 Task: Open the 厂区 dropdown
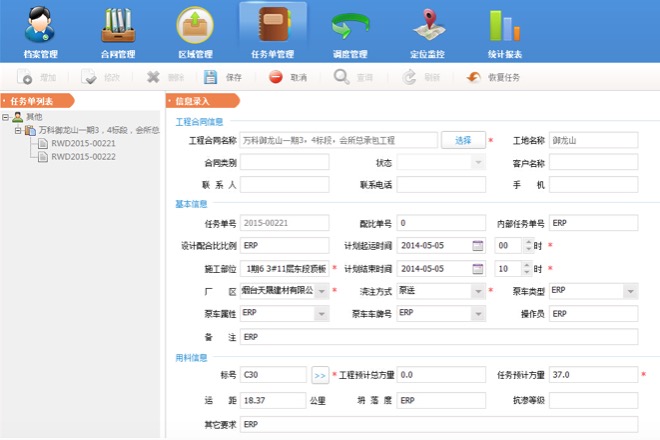[x=322, y=291]
